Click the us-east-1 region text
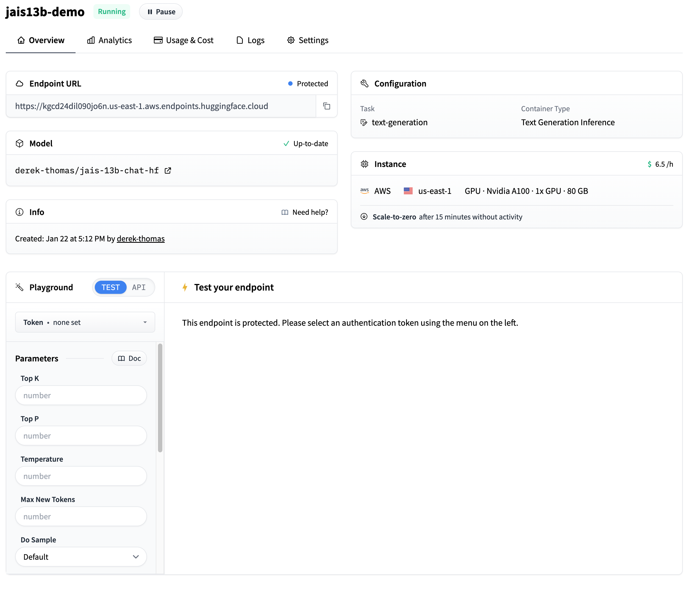700x591 pixels. tap(435, 191)
